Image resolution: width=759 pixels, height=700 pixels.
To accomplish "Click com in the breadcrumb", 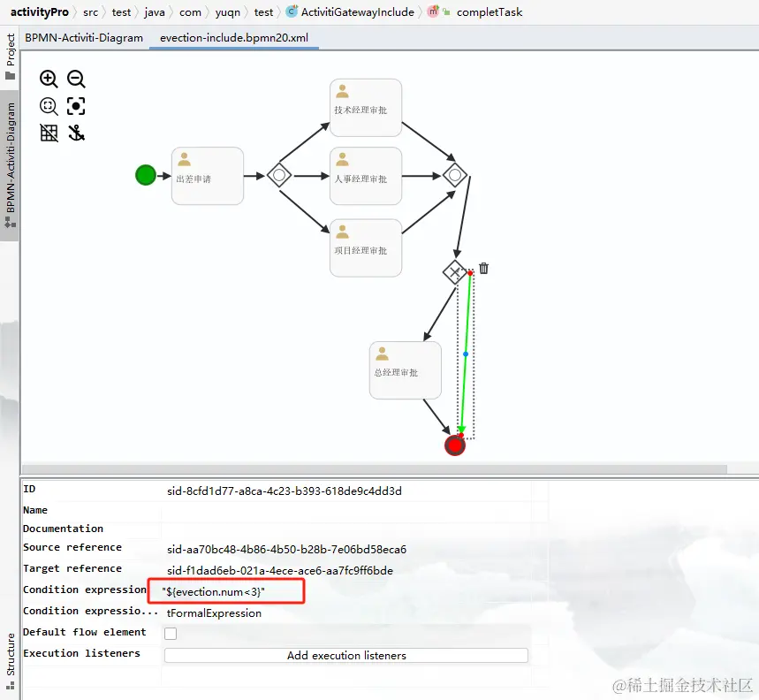I will coord(190,12).
